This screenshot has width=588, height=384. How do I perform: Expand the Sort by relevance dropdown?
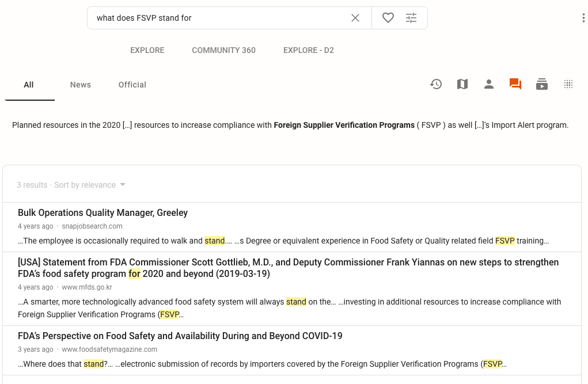(90, 185)
